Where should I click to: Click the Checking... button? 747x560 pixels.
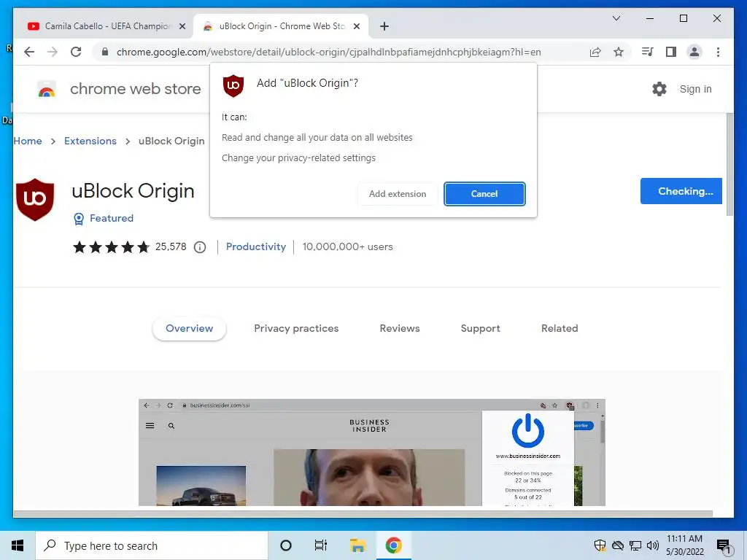[x=681, y=191]
